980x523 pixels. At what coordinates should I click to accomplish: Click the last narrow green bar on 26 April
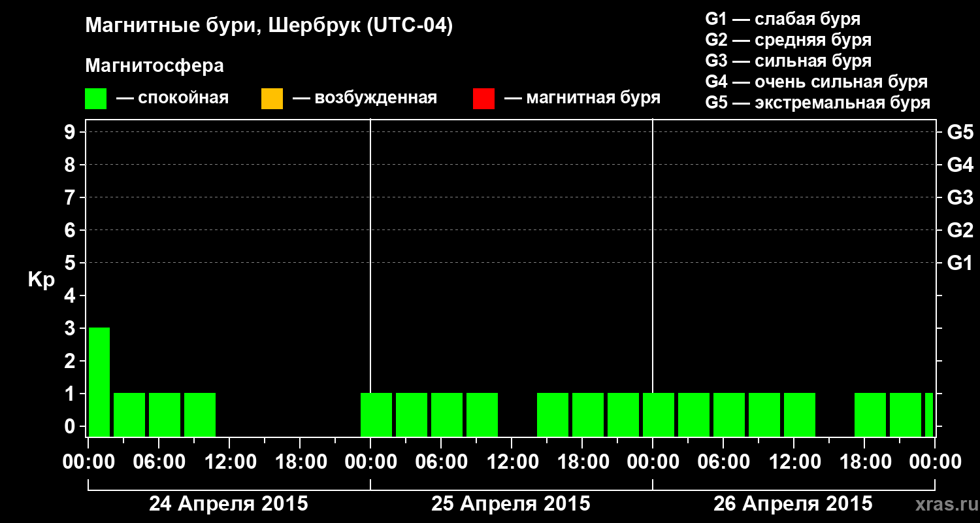click(x=929, y=414)
